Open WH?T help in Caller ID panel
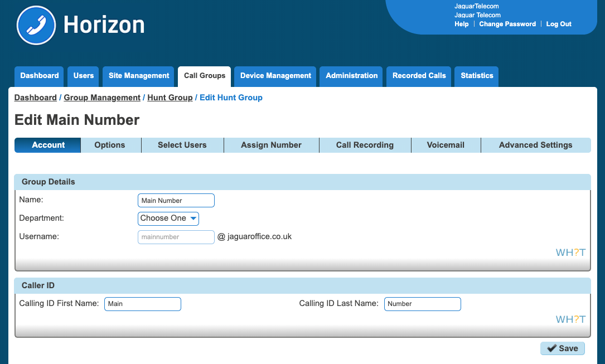The image size is (605, 364). click(570, 318)
